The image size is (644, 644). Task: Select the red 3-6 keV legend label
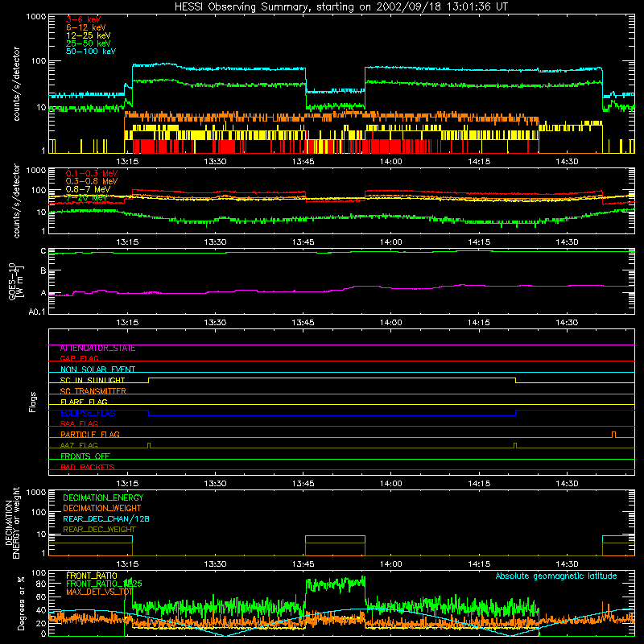[83, 19]
